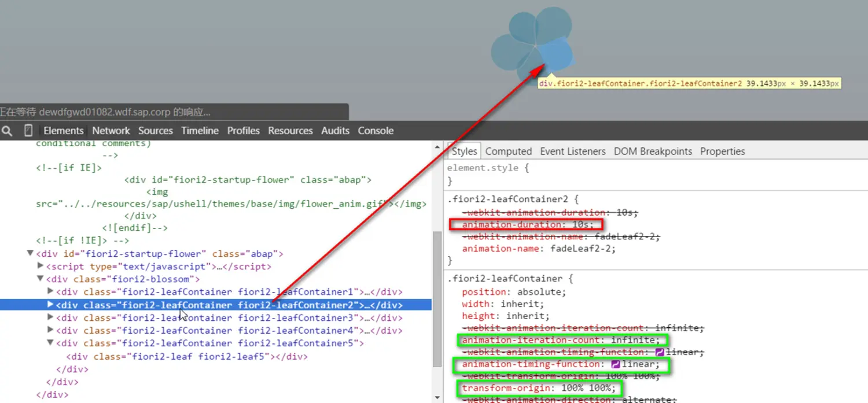Switch to the Audits panel
This screenshot has height=403, width=868.
[x=335, y=131]
